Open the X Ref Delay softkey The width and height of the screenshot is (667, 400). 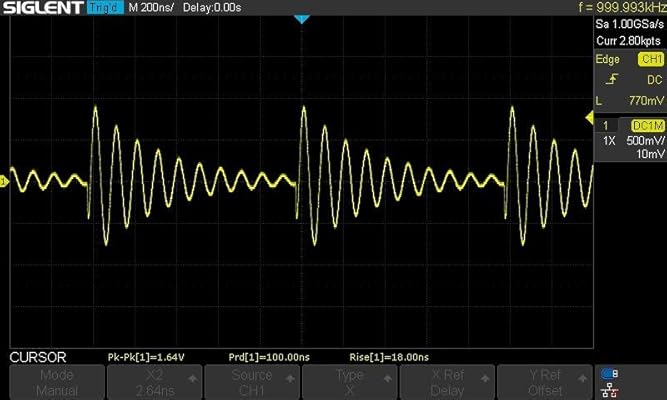coord(447,382)
